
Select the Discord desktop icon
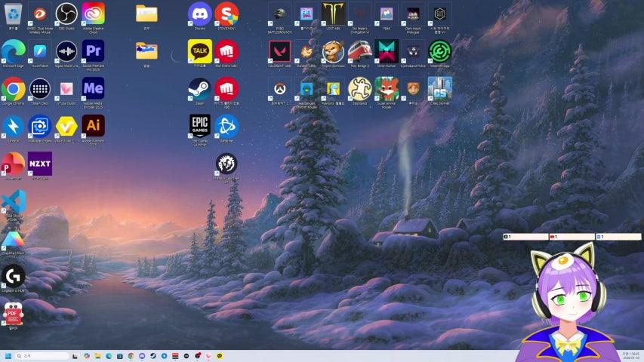coord(199,14)
